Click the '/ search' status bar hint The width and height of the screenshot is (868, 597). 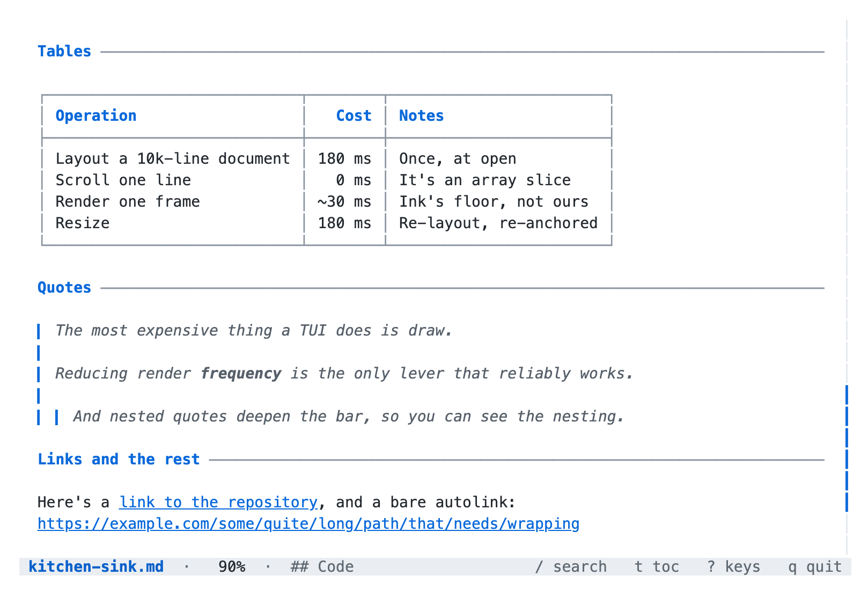pyautogui.click(x=571, y=566)
